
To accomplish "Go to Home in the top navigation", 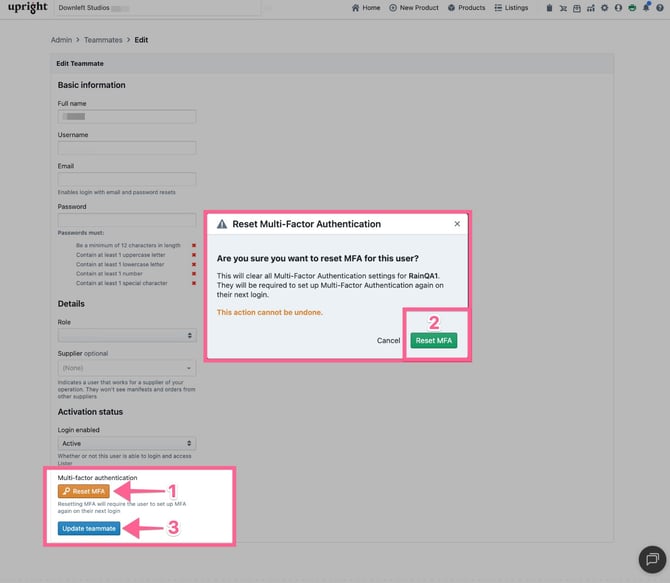I will point(366,8).
